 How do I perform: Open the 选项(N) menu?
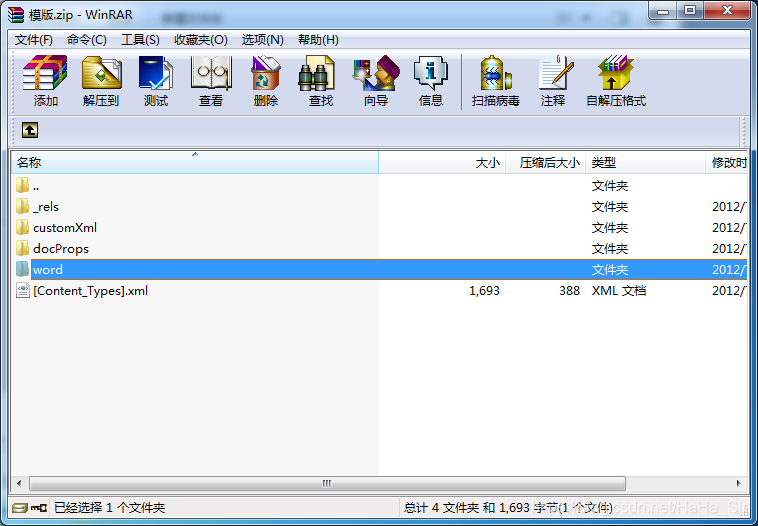pyautogui.click(x=262, y=40)
